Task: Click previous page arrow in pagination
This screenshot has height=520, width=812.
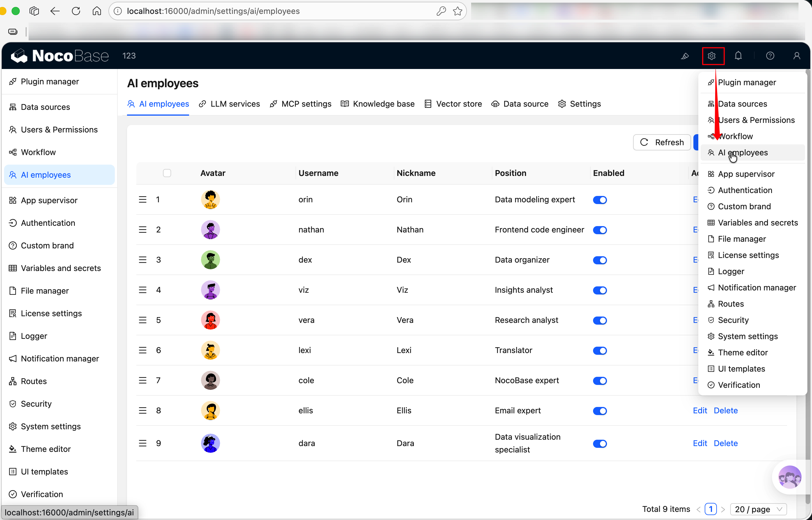Action: tap(699, 509)
